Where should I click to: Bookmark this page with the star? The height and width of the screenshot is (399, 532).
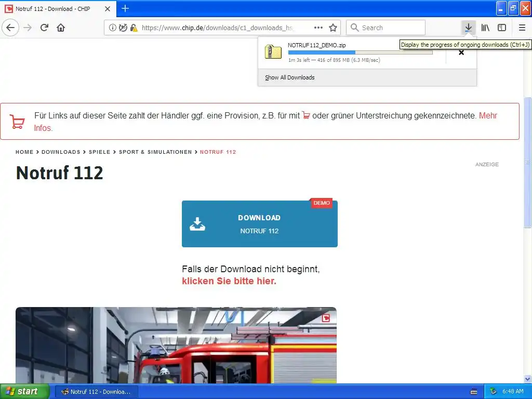pyautogui.click(x=333, y=28)
